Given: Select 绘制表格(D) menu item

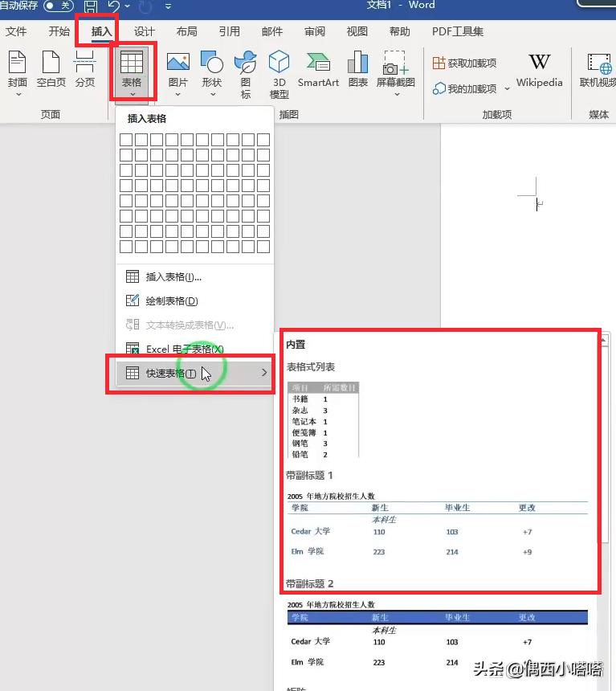Looking at the screenshot, I should pos(194,301).
